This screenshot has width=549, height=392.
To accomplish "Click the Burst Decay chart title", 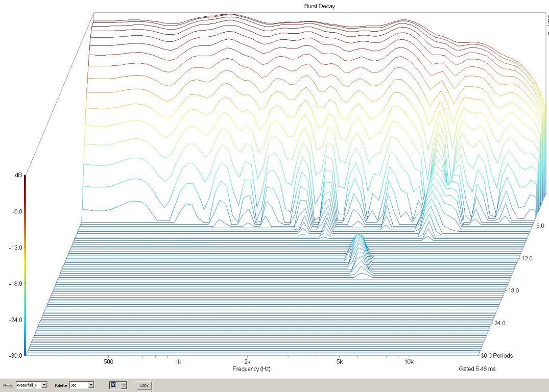I will coord(319,6).
